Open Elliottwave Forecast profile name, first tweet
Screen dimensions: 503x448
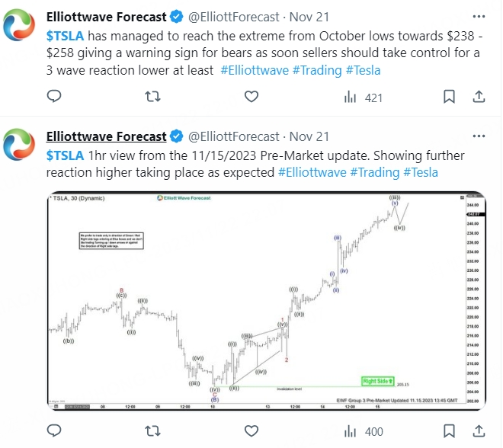(x=106, y=15)
